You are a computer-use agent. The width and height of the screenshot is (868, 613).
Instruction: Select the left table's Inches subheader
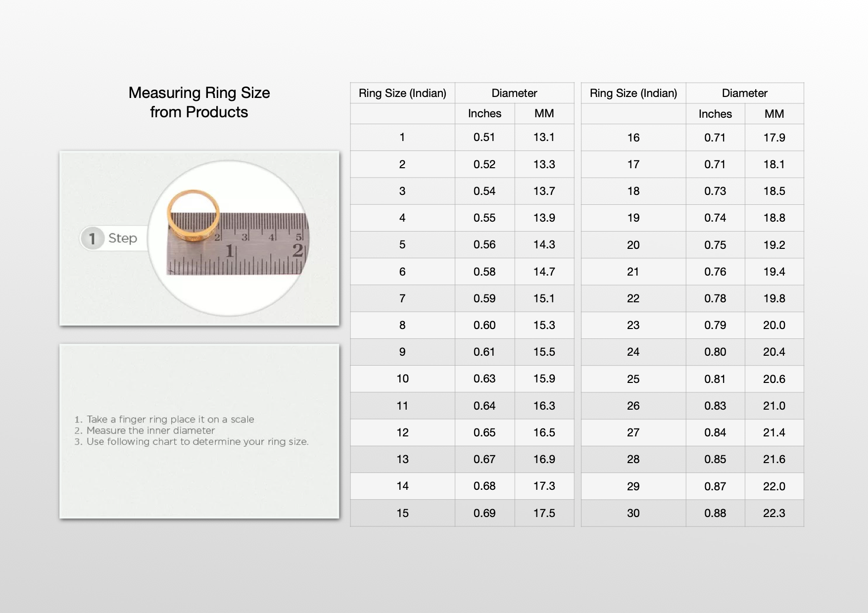[484, 114]
